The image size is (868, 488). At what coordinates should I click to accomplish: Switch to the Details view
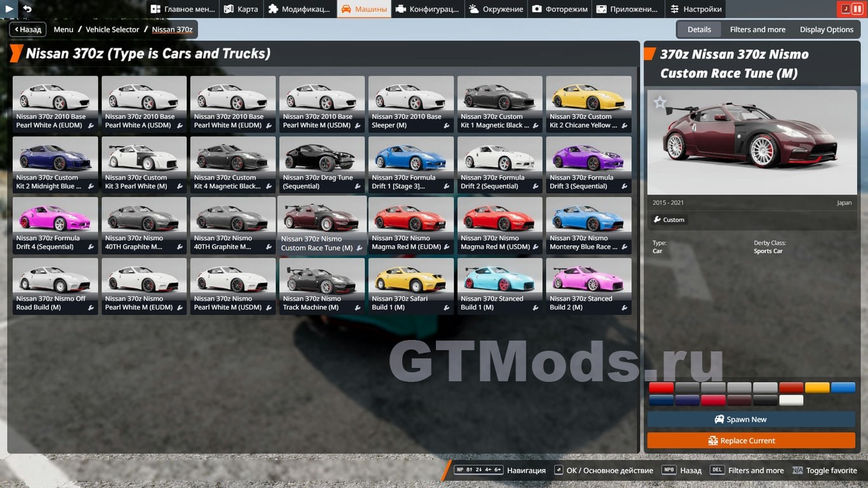coord(699,29)
